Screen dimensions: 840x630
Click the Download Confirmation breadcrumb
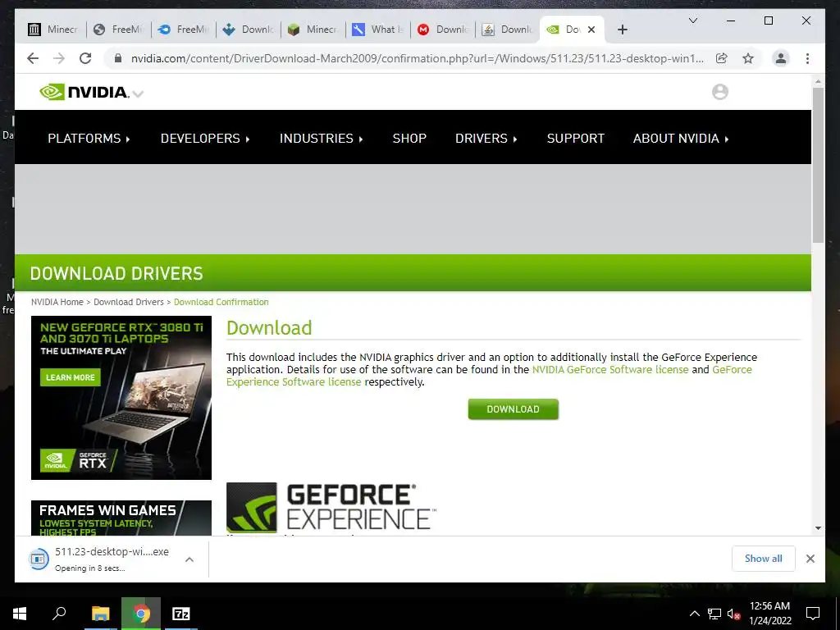point(221,302)
